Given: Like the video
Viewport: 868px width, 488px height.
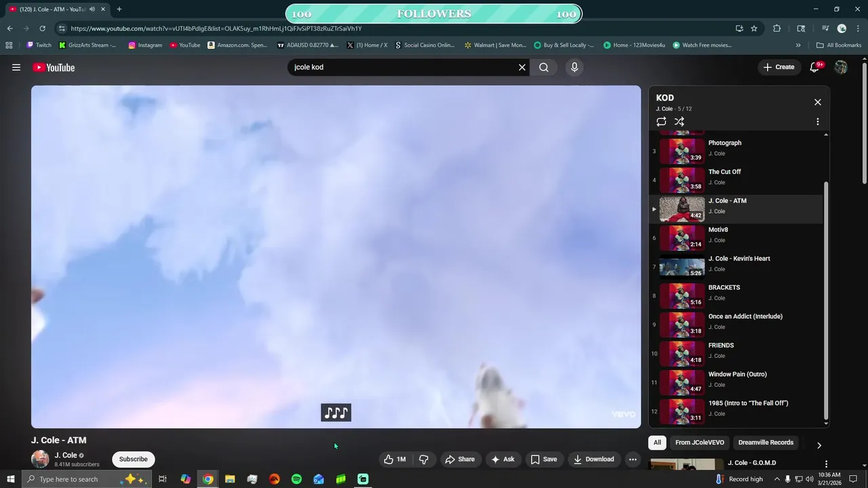Looking at the screenshot, I should click(395, 460).
